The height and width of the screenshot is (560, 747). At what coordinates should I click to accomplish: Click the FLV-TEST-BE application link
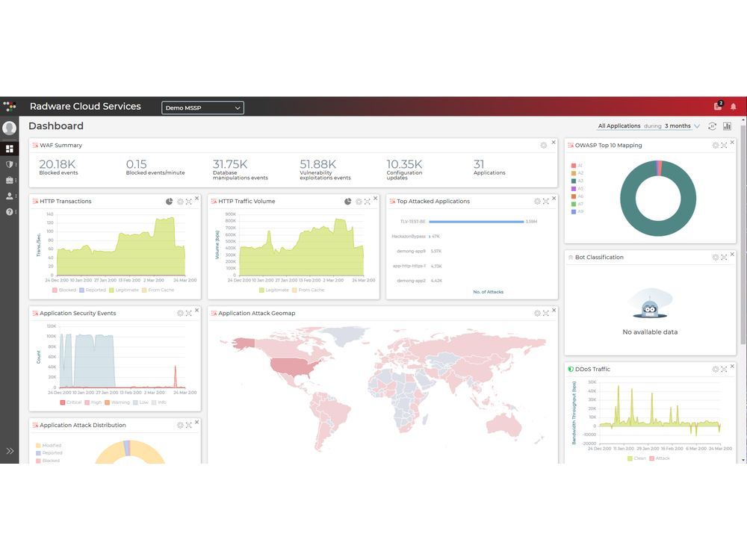coord(412,221)
